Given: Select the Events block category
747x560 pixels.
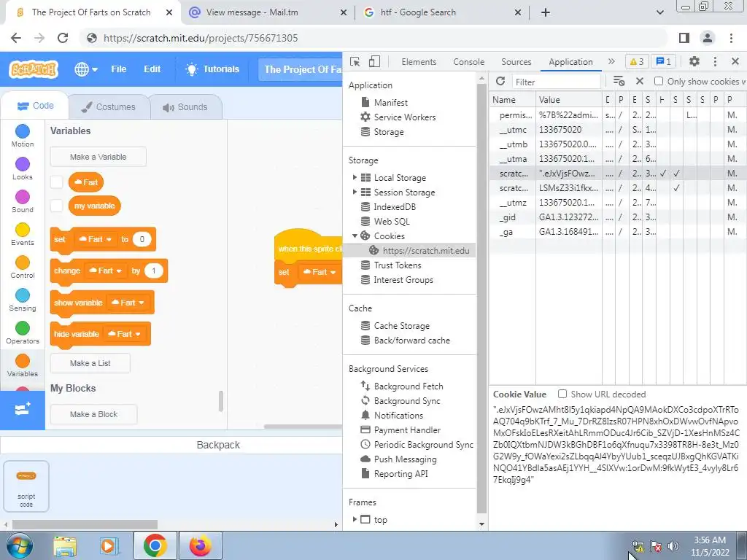Looking at the screenshot, I should coord(23,234).
